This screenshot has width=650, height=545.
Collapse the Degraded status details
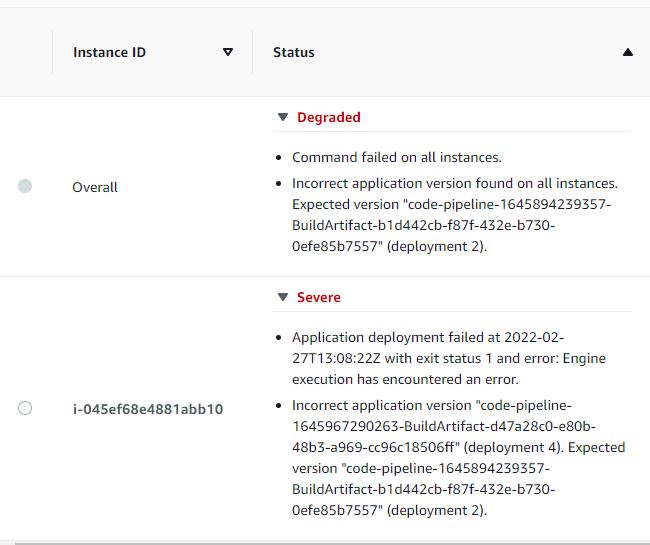tap(283, 117)
